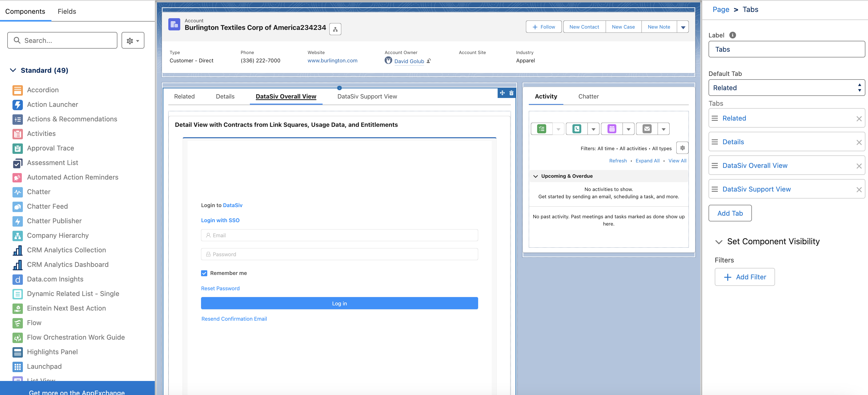This screenshot has width=868, height=395.
Task: Click the Email envelope icon
Action: [647, 129]
